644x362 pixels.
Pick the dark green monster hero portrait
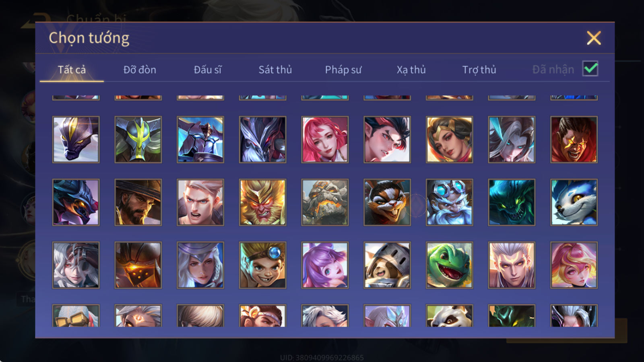tap(512, 202)
